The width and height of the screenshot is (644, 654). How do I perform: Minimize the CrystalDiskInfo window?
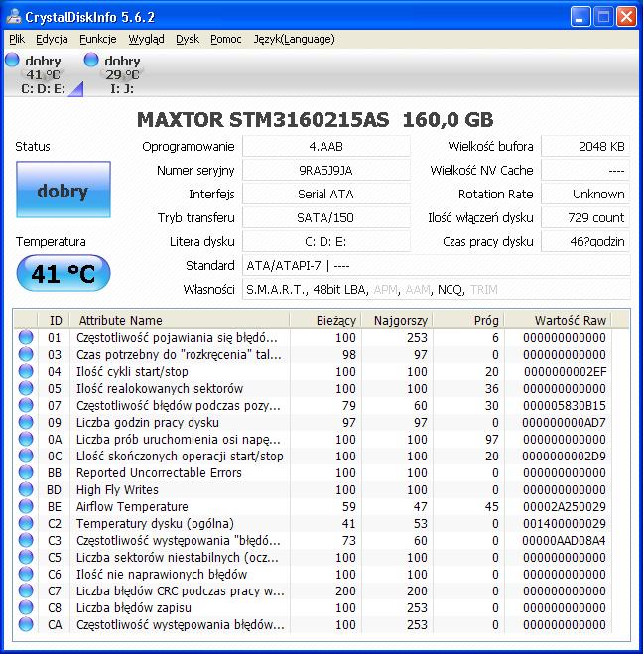pyautogui.click(x=580, y=17)
